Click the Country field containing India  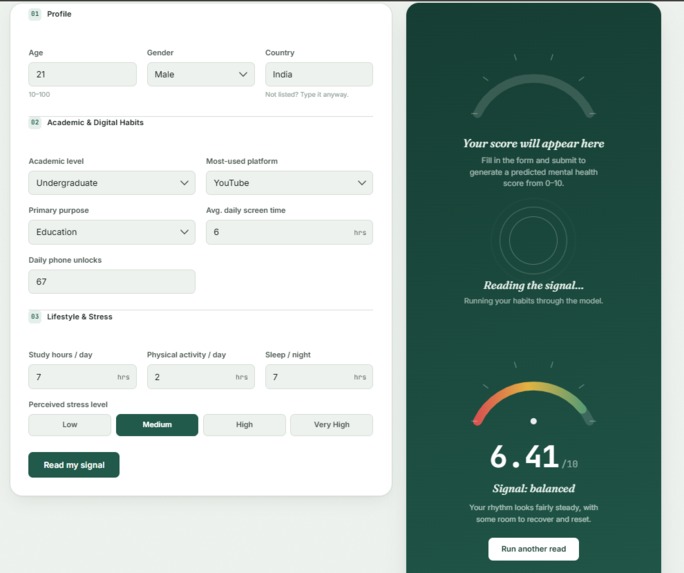[x=319, y=74]
